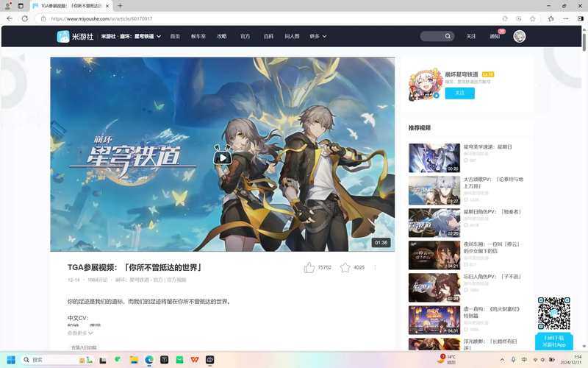This screenshot has height=368, width=588.
Task: Close the TGA参展视频 browser tab
Action: click(x=107, y=6)
